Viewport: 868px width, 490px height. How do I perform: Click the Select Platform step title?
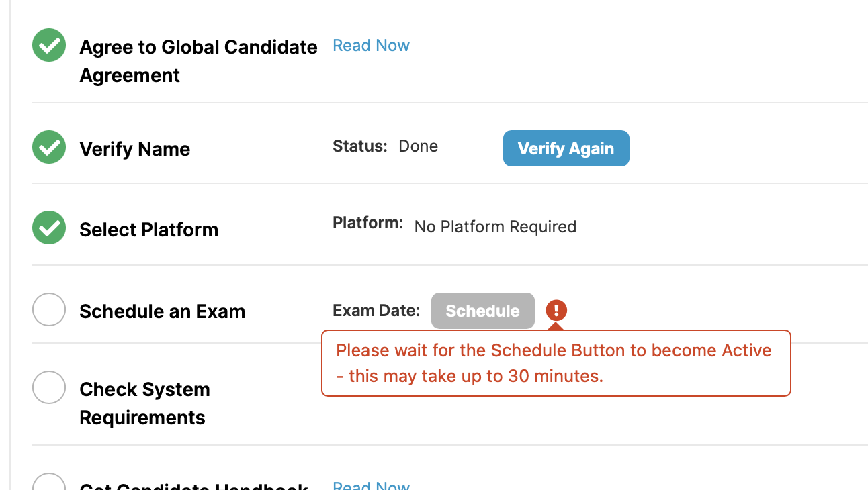point(149,230)
